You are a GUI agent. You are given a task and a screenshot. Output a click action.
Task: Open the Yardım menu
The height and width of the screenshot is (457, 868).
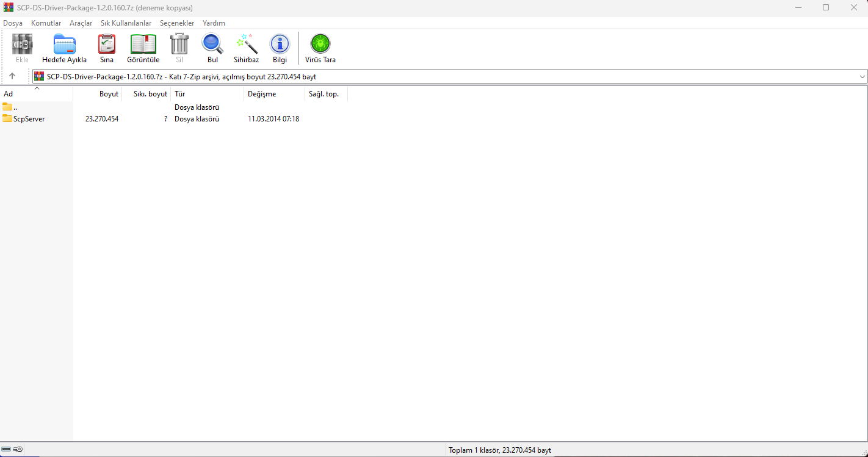[x=214, y=23]
